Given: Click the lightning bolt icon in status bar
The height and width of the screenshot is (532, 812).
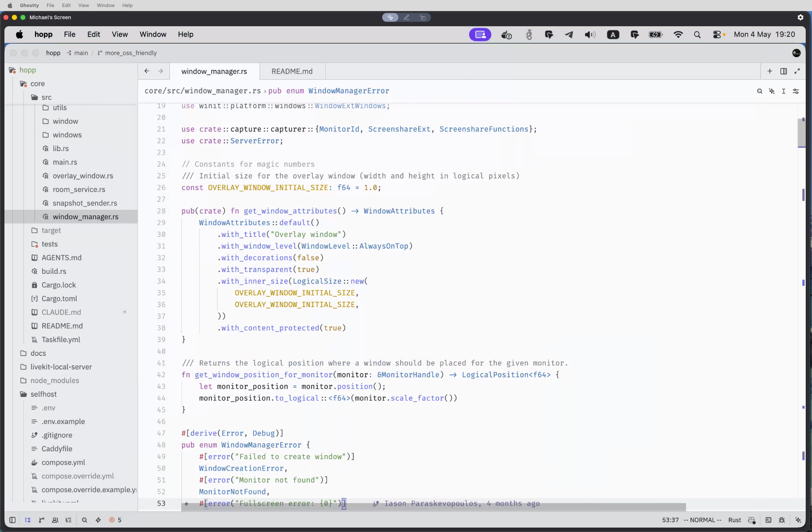Looking at the screenshot, I should (x=98, y=520).
